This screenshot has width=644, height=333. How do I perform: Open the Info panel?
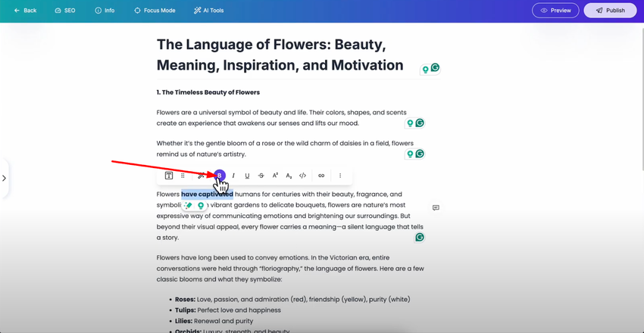pos(105,11)
